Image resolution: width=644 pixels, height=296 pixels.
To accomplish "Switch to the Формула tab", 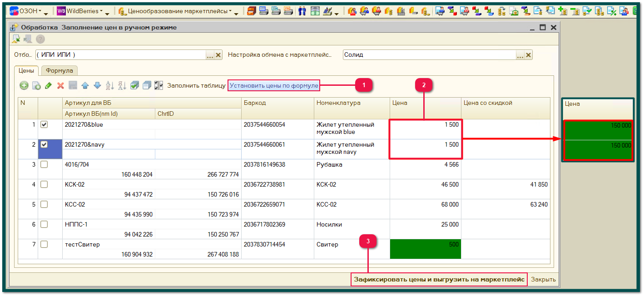I will click(59, 71).
